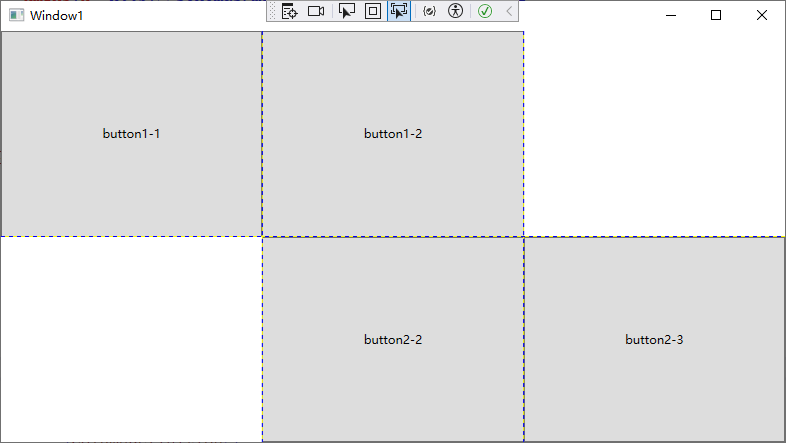Minimize the Window1 window
786x443 pixels.
coord(671,16)
